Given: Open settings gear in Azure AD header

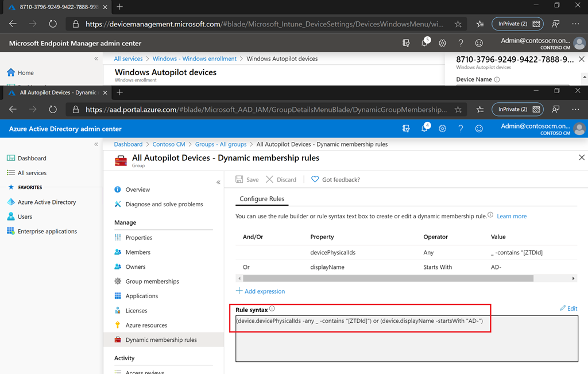Looking at the screenshot, I should pyautogui.click(x=443, y=129).
